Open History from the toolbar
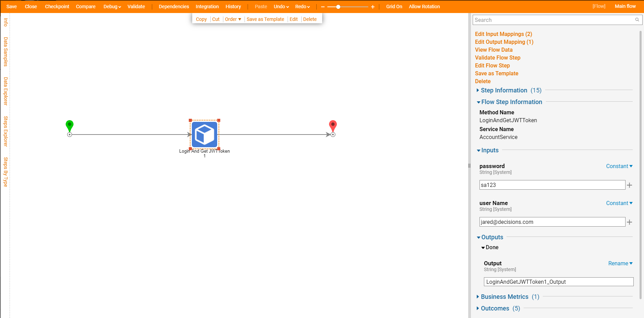The height and width of the screenshot is (318, 644). click(233, 7)
